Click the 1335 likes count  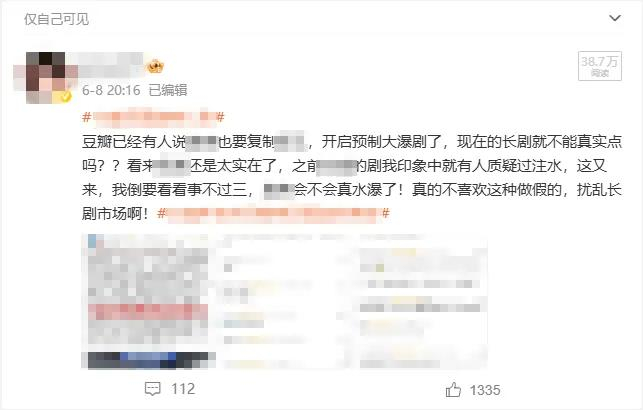pyautogui.click(x=485, y=390)
